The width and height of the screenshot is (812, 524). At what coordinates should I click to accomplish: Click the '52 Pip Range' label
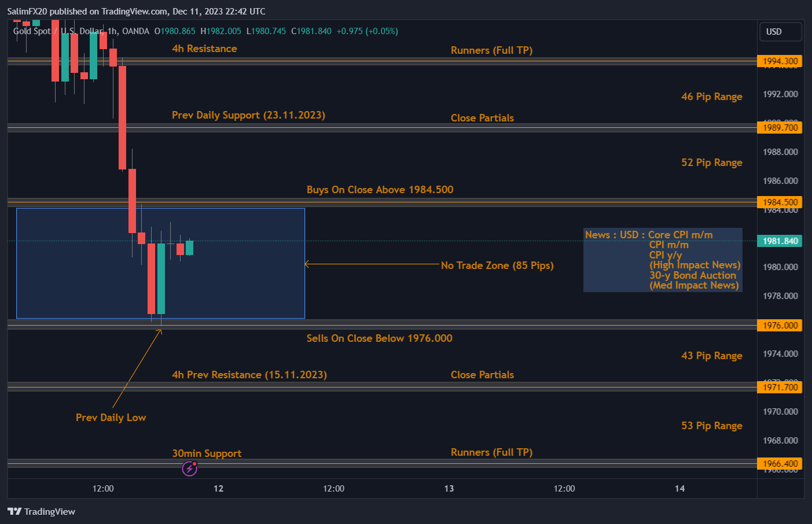[712, 163]
